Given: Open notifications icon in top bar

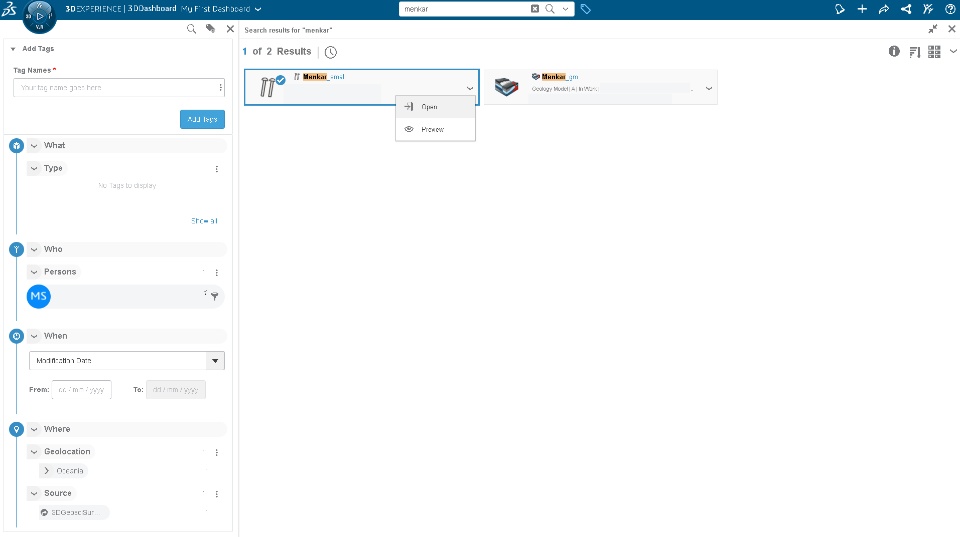Looking at the screenshot, I should click(x=839, y=9).
